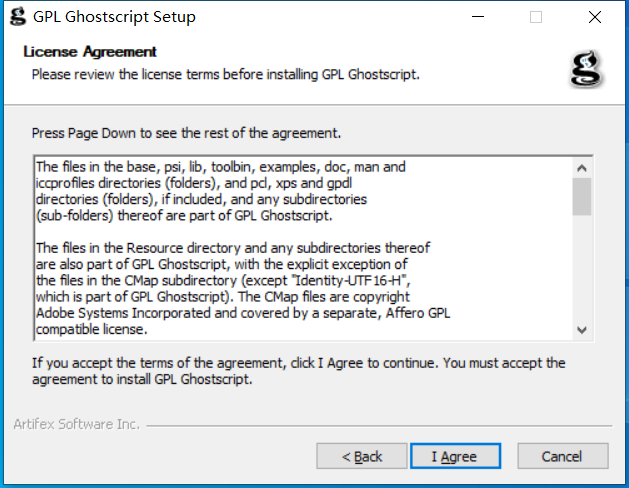The width and height of the screenshot is (629, 488).
Task: Click the disabled maximize button
Action: pyautogui.click(x=536, y=17)
